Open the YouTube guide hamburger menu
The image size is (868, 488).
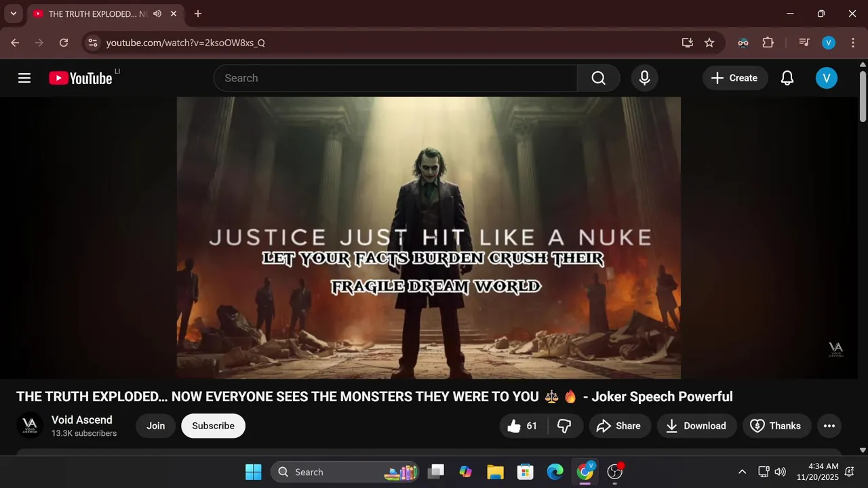tap(24, 78)
